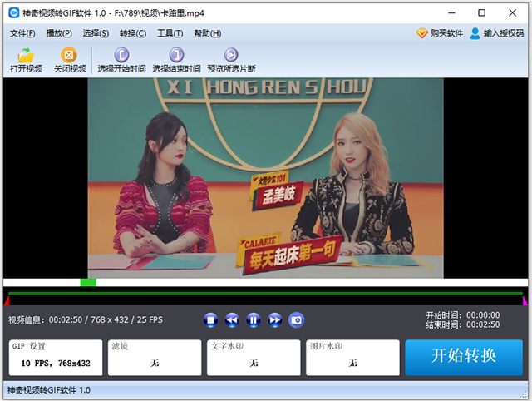Take a snapshot with camera icon
532x401 pixels.
tap(296, 320)
